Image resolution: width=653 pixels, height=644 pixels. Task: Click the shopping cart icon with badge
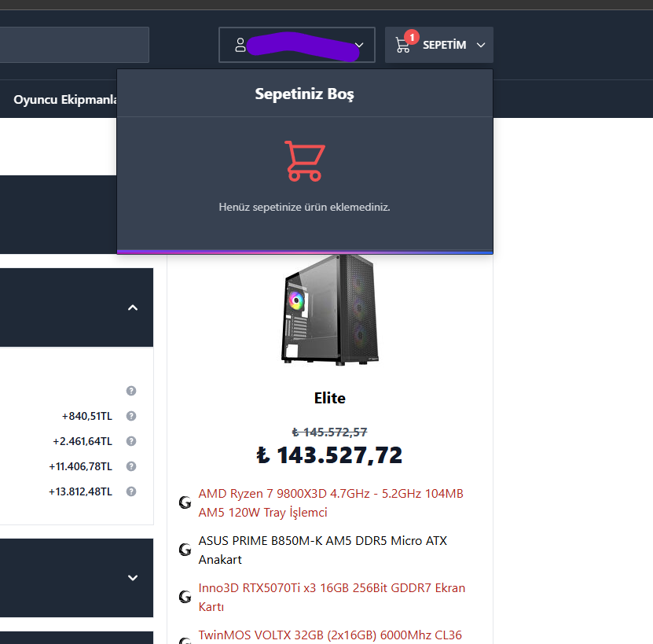[x=402, y=45]
